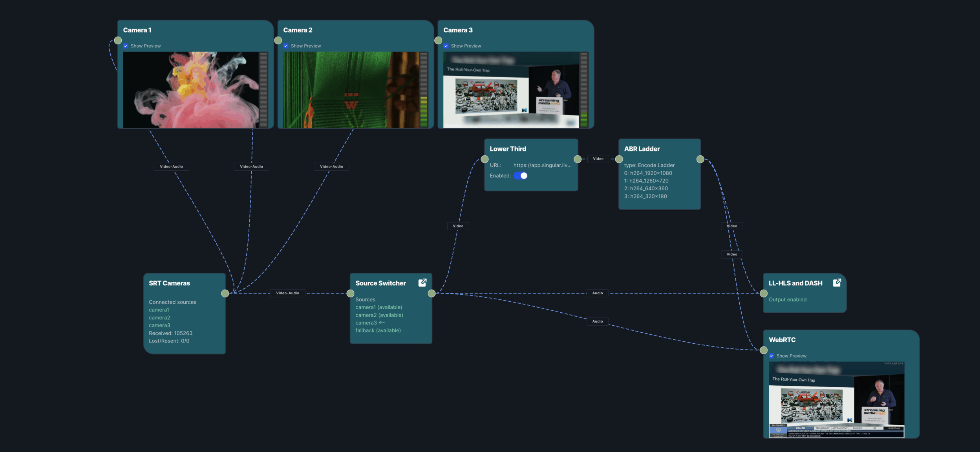Screen dimensions: 980x452
Task: Click the Lower Third input port
Action: coord(485,159)
